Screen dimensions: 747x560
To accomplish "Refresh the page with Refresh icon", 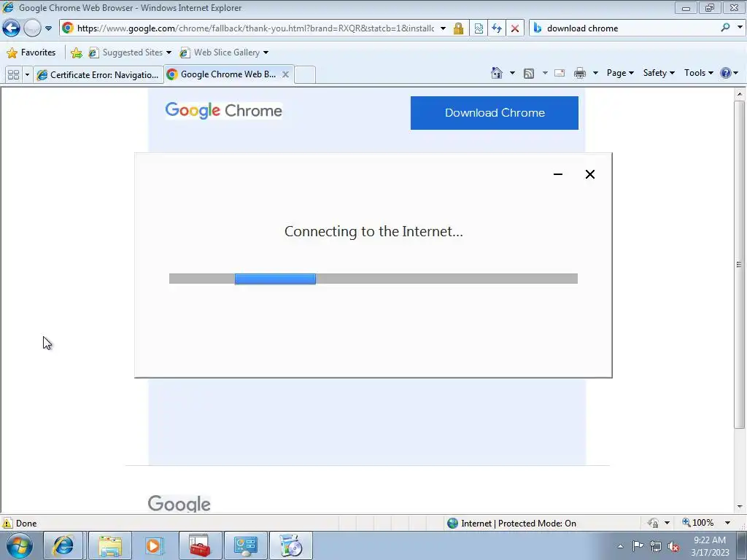I will pyautogui.click(x=497, y=28).
